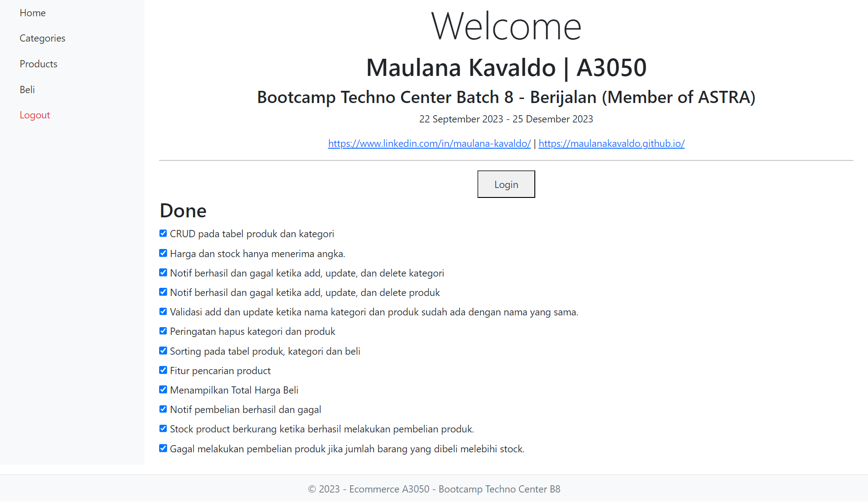Open the maulanakavaldo.github.io link
The width and height of the screenshot is (868, 502).
611,144
